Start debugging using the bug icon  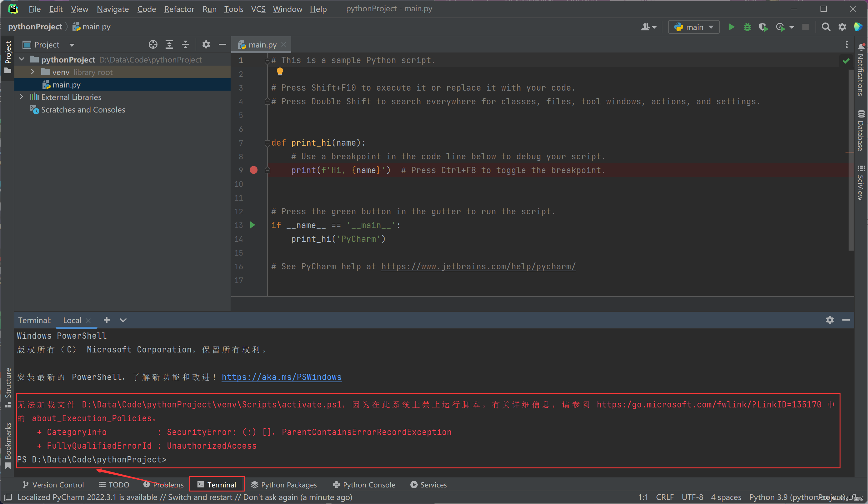tap(747, 27)
